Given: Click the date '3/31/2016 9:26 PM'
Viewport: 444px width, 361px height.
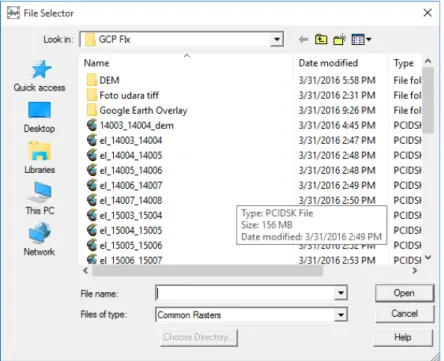Looking at the screenshot, I should [x=337, y=110].
